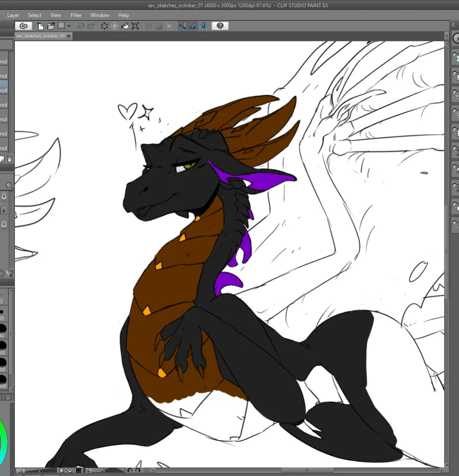This screenshot has width=459, height=476.
Task: Zoom out using magnifier minus icon
Action: (62, 470)
